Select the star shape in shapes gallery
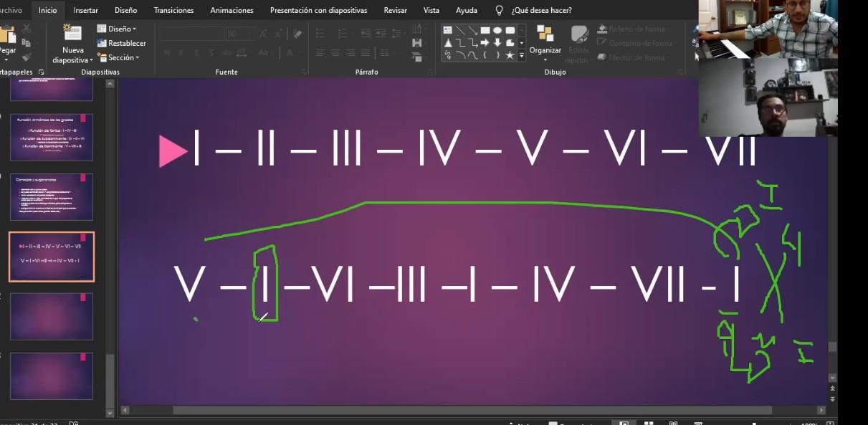The height and width of the screenshot is (425, 868). click(510, 54)
